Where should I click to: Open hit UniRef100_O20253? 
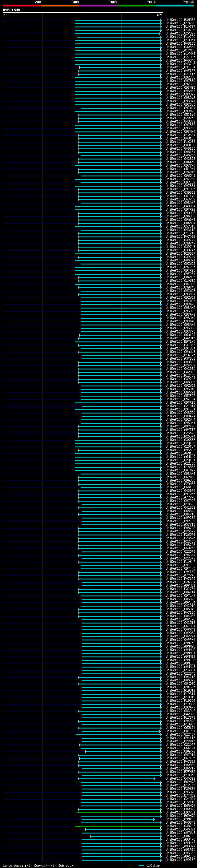(180, 118)
